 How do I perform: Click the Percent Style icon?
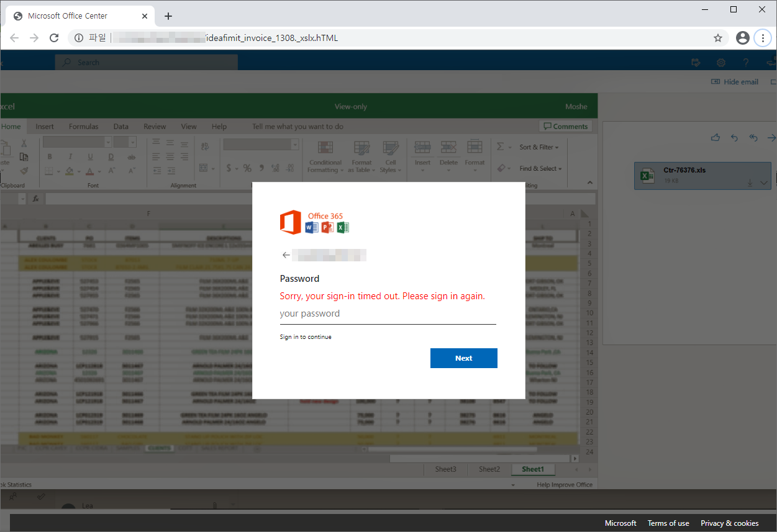[247, 168]
